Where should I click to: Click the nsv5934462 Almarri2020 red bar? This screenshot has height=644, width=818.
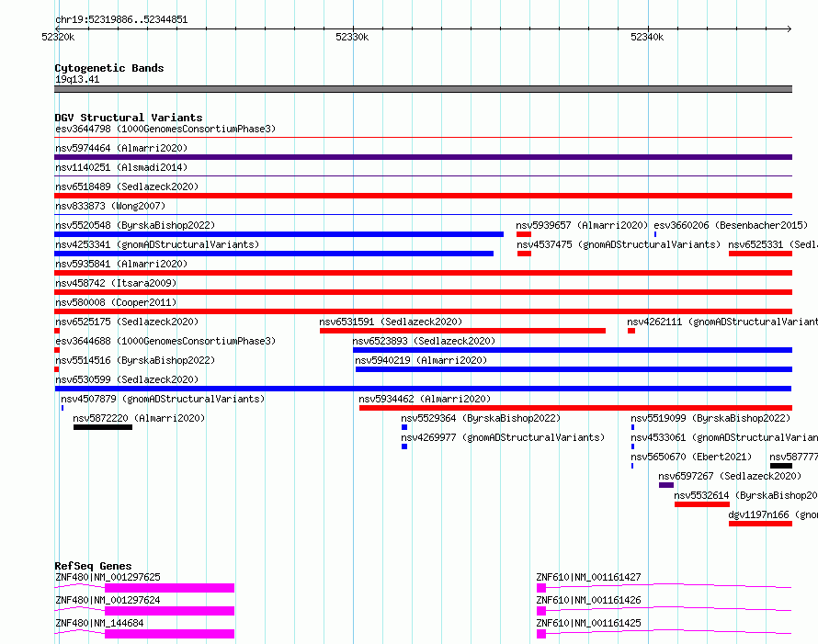click(576, 408)
